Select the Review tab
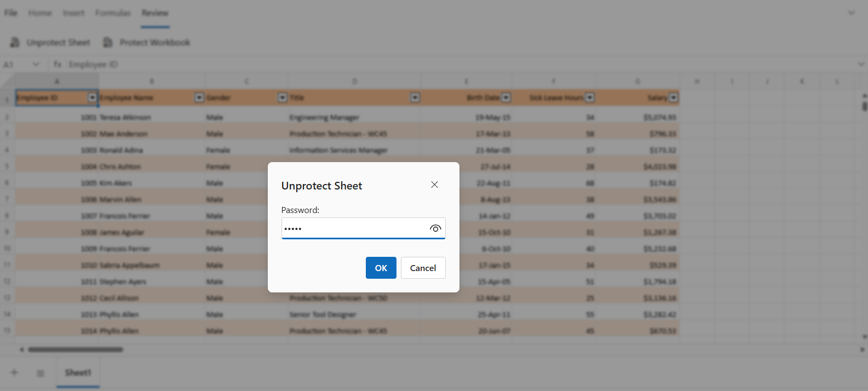 tap(155, 13)
